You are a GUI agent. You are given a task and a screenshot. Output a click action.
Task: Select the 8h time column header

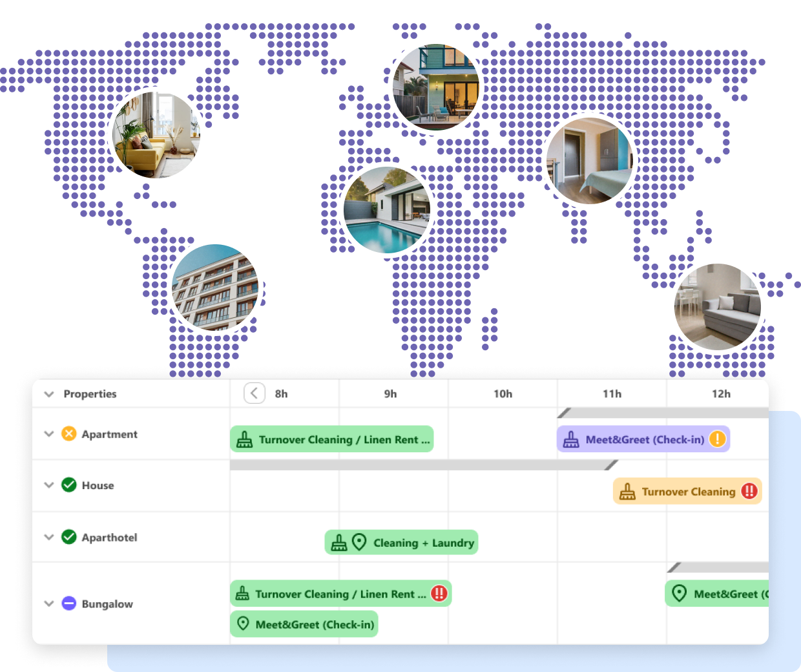pyautogui.click(x=281, y=394)
